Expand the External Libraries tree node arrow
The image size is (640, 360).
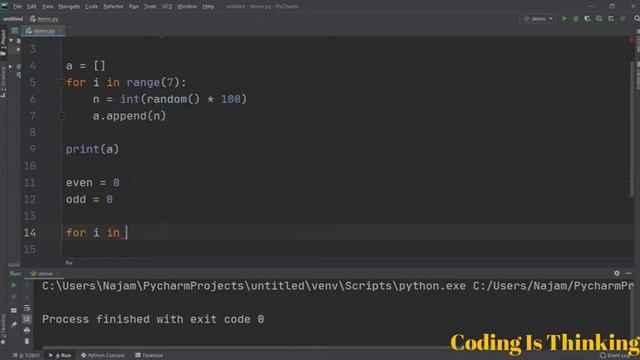pyautogui.click(x=11, y=66)
